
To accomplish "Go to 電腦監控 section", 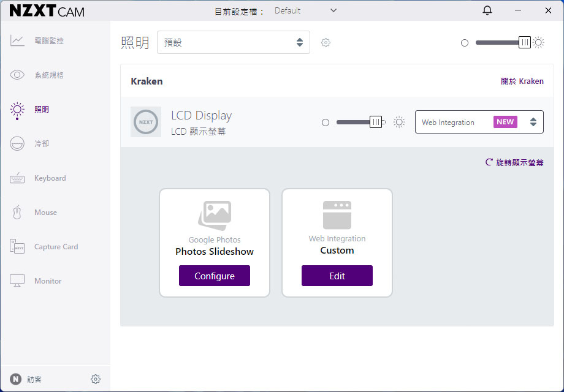I will click(49, 40).
